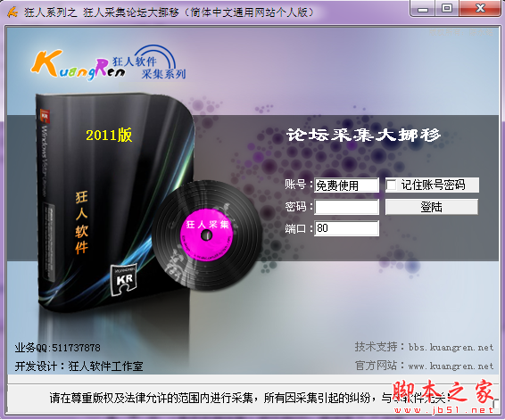
Task: Open the 官方网站 www.kuangren.net link
Action: pyautogui.click(x=424, y=366)
